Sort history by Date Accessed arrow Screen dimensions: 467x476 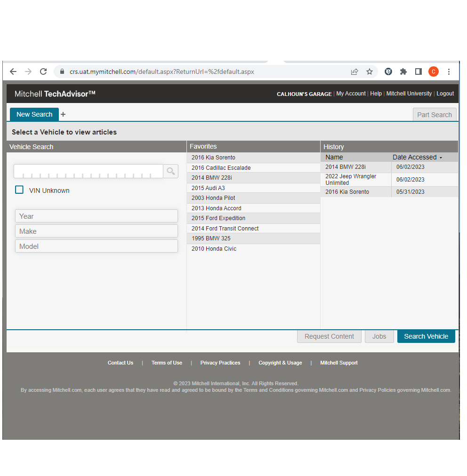[441, 158]
